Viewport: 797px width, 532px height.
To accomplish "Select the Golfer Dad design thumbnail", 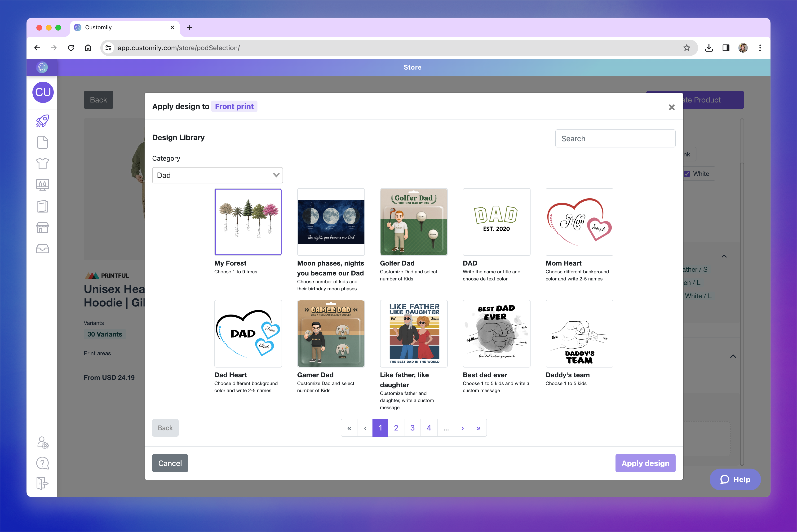I will (x=414, y=222).
